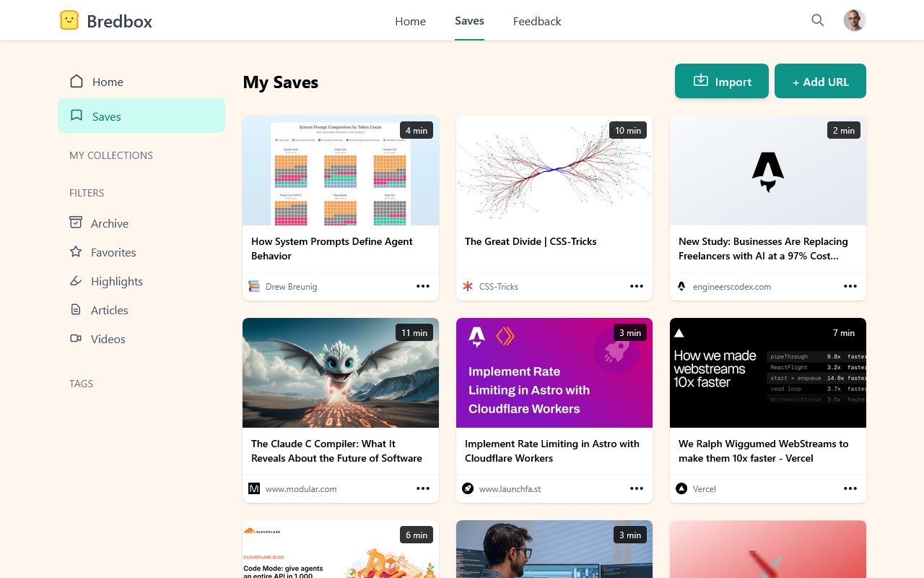Click the engineerscodex.com source name
Viewport: 924px width, 578px height.
point(732,287)
